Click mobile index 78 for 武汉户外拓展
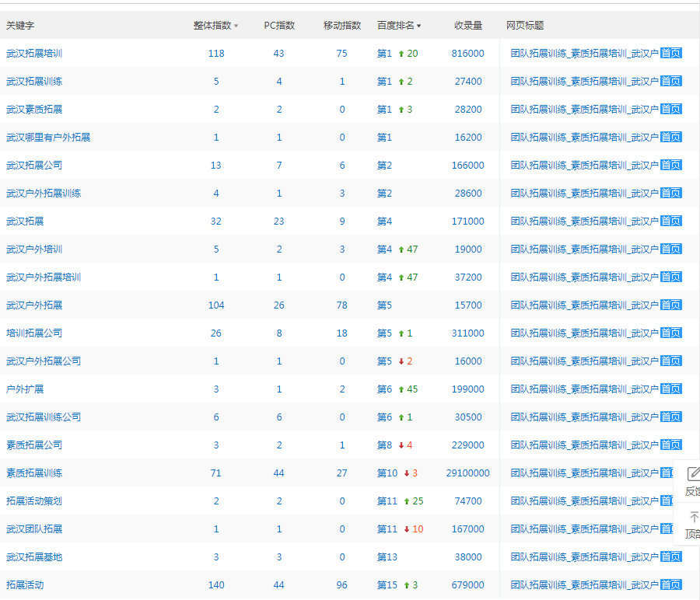700x600 pixels. (342, 305)
